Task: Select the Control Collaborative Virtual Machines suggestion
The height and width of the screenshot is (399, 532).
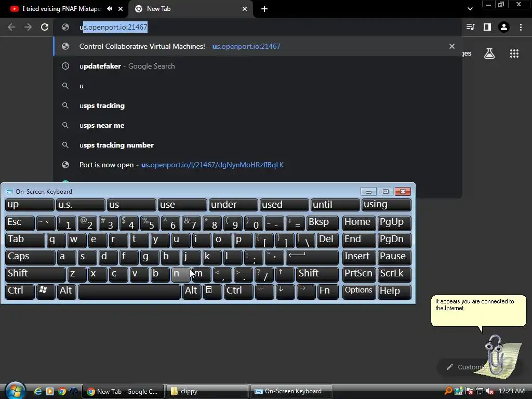Action: click(258, 46)
